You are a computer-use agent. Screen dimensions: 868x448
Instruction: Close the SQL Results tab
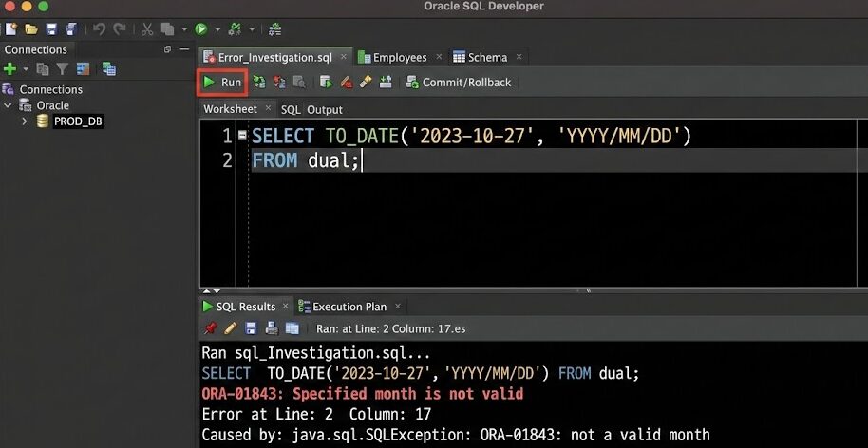click(286, 306)
